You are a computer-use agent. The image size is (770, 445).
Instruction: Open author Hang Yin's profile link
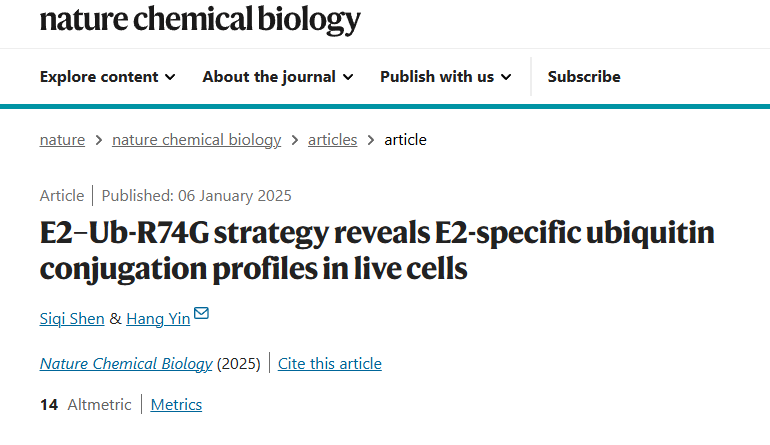point(158,319)
